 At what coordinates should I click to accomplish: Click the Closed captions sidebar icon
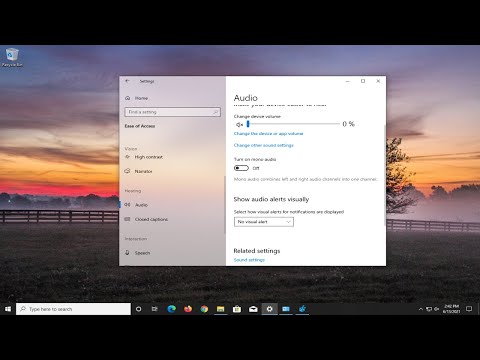(x=127, y=219)
